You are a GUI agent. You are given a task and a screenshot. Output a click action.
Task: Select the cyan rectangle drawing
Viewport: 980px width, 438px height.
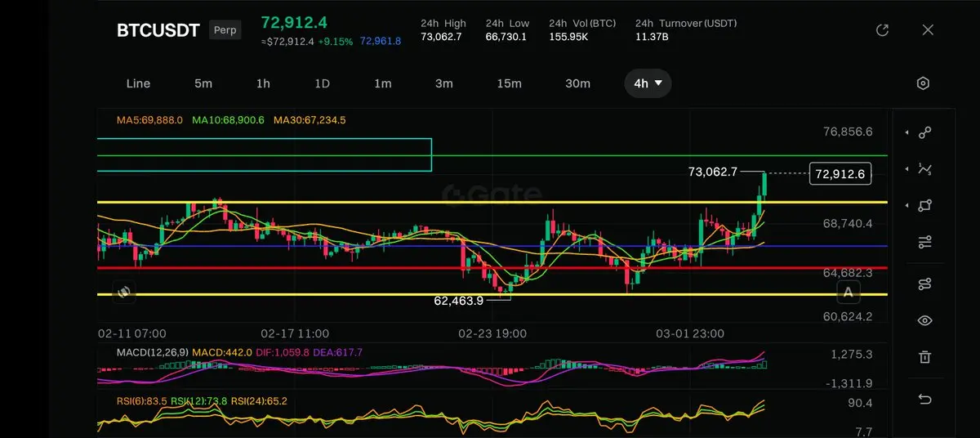click(264, 155)
